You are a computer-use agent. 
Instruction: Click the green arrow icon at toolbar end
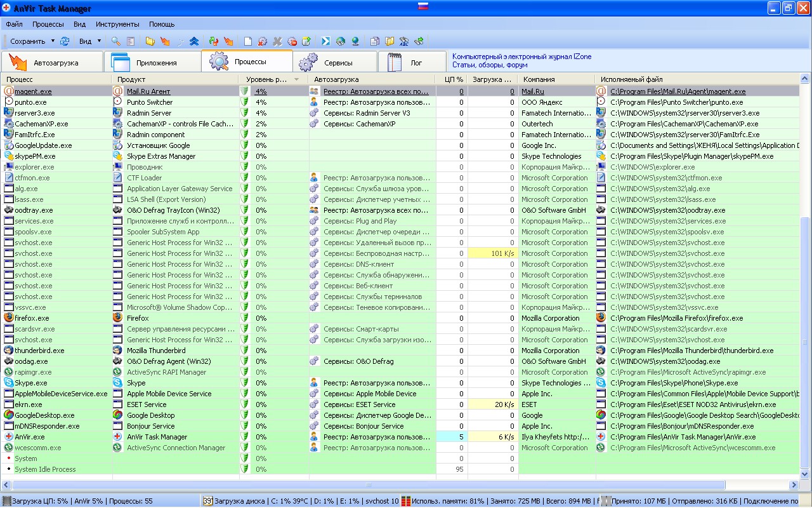(419, 41)
